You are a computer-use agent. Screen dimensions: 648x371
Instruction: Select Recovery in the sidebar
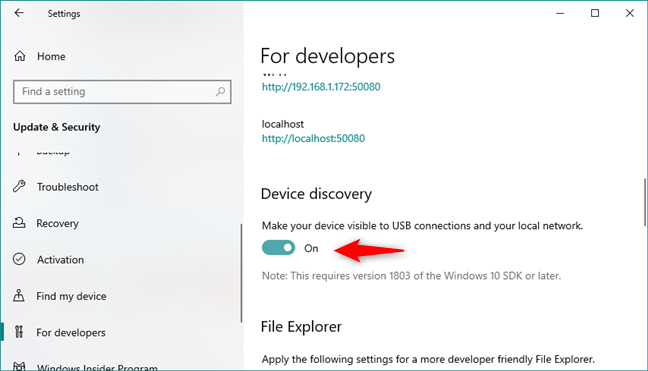pyautogui.click(x=57, y=224)
